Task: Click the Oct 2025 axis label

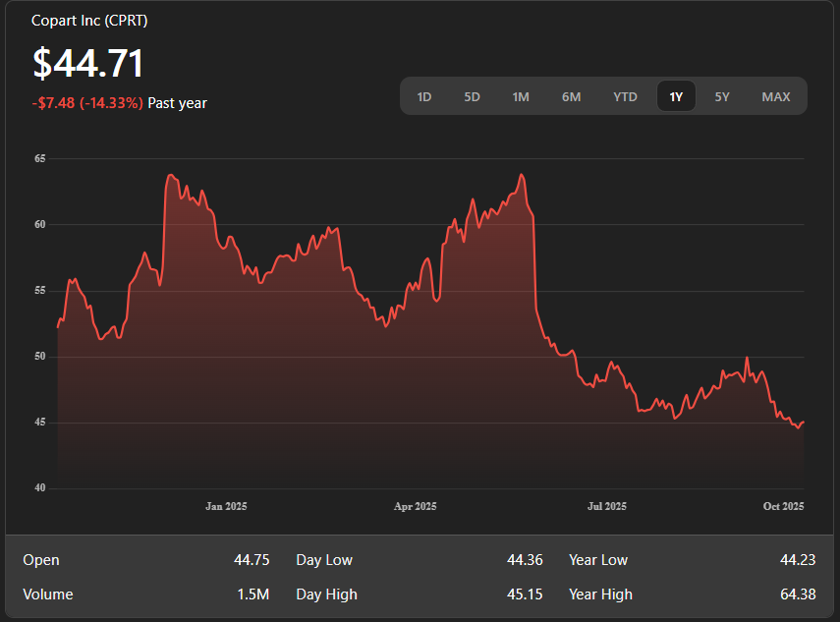Action: click(x=783, y=507)
